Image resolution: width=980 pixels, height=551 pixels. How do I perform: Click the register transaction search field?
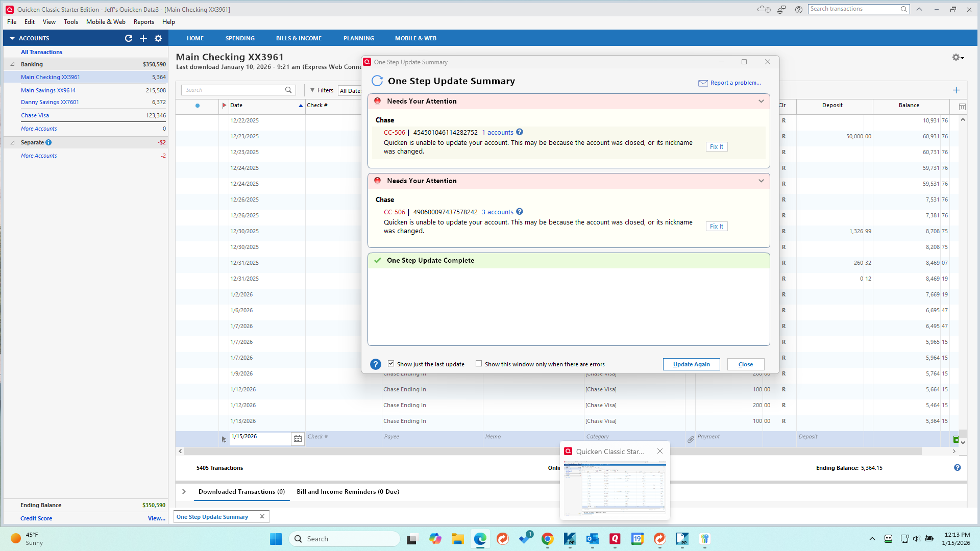234,90
